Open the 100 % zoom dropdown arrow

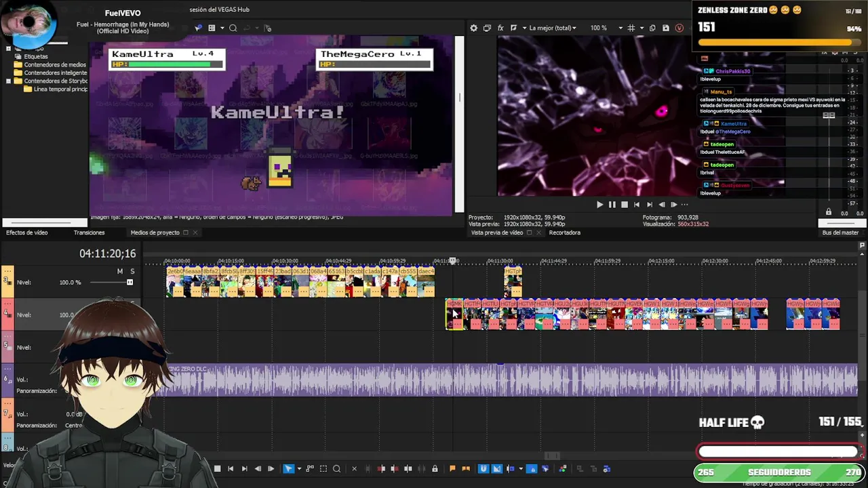tap(620, 28)
